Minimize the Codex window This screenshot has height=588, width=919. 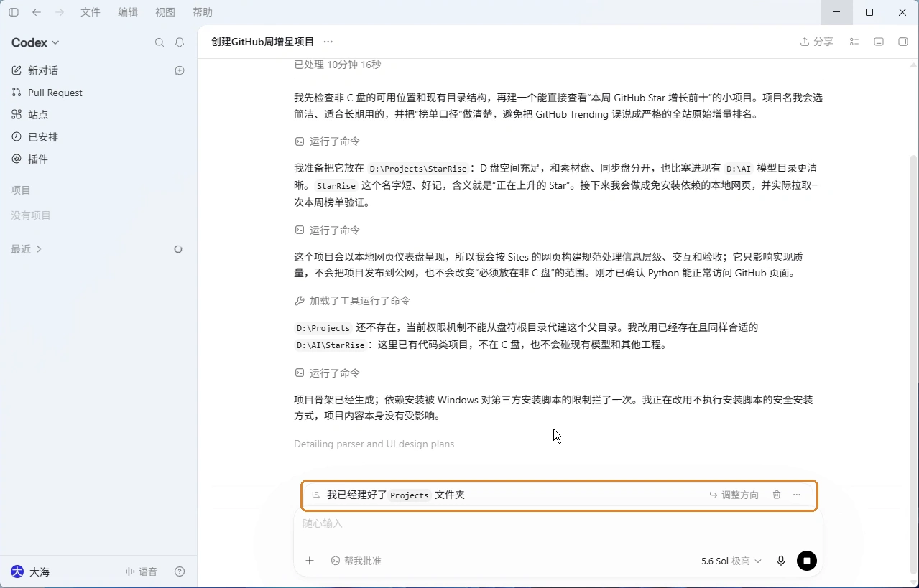(x=836, y=12)
